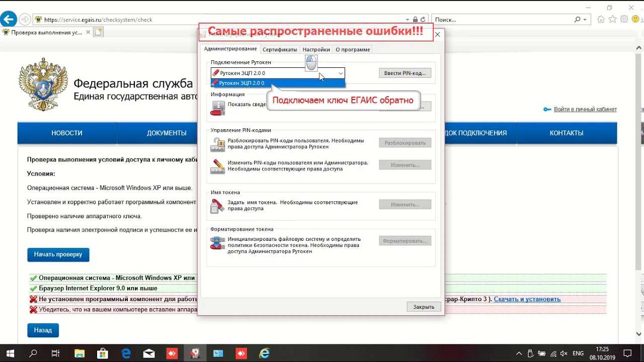This screenshot has height=362, width=644.
Task: Open the О программе tab
Action: tap(353, 49)
